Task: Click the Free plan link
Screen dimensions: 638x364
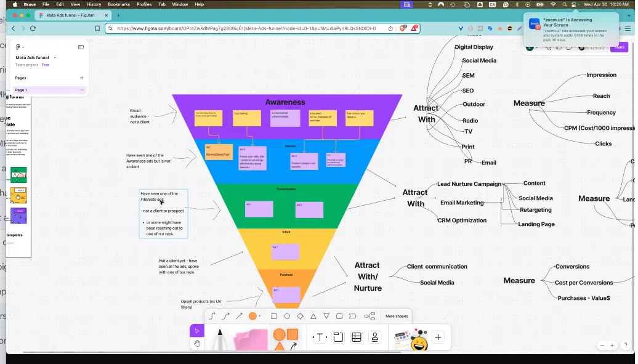Action: 46,65
